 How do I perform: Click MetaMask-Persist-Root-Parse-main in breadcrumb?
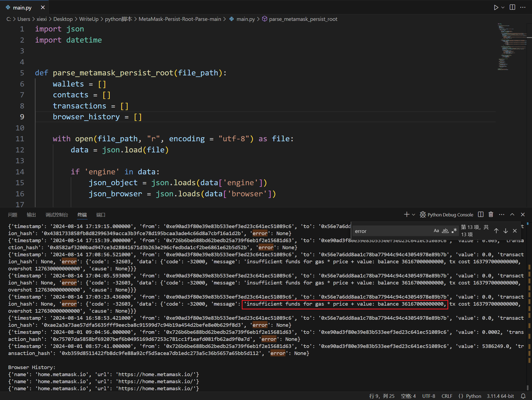click(180, 19)
